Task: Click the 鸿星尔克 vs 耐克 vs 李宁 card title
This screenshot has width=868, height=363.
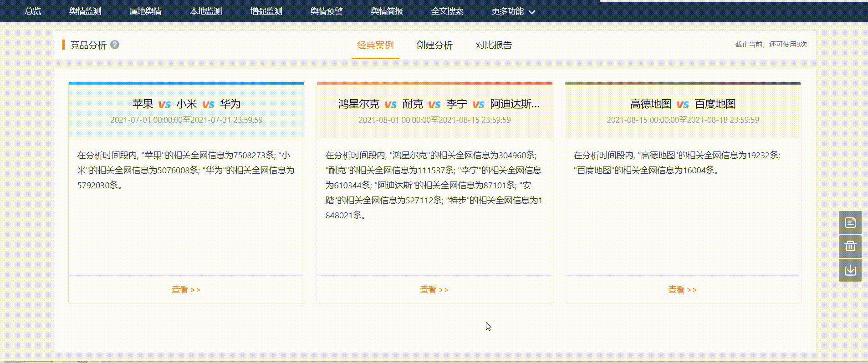Action: point(439,104)
